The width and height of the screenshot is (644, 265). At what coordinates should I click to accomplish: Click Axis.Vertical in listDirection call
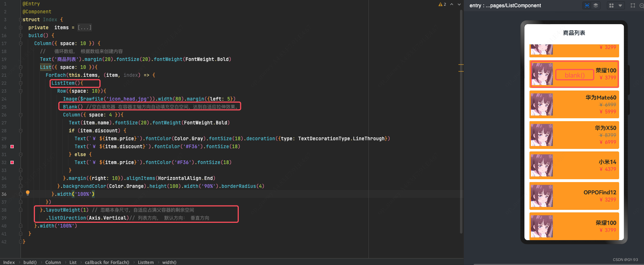point(108,218)
